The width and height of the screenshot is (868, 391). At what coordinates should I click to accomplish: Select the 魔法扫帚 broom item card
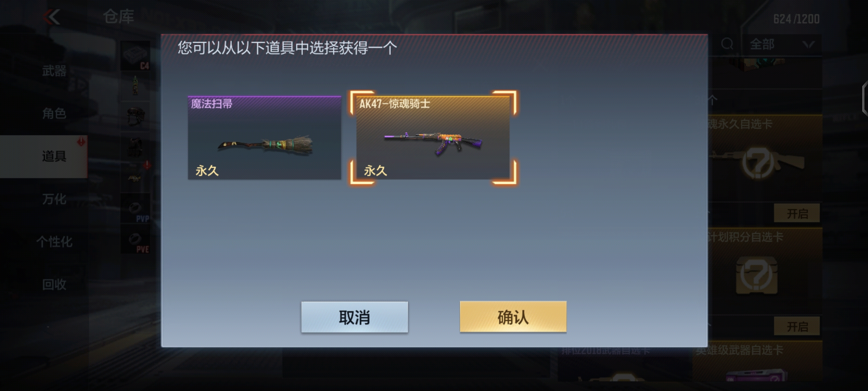pyautogui.click(x=264, y=138)
